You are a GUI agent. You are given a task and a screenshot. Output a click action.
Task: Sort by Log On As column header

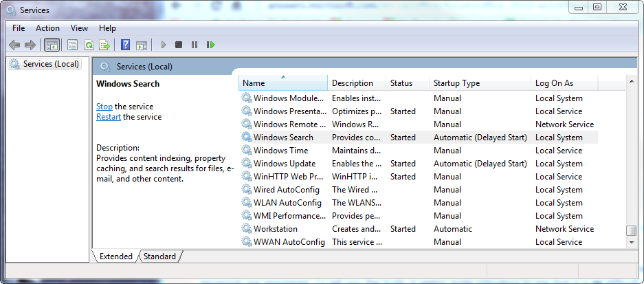[x=564, y=83]
